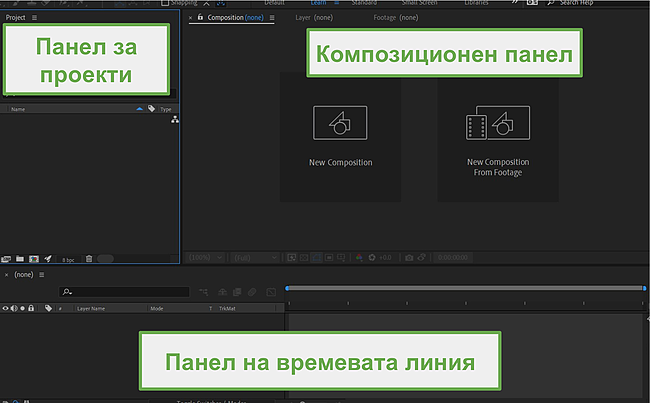The image size is (650, 403).
Task: Click the +0.0 exposure value
Action: 385,257
